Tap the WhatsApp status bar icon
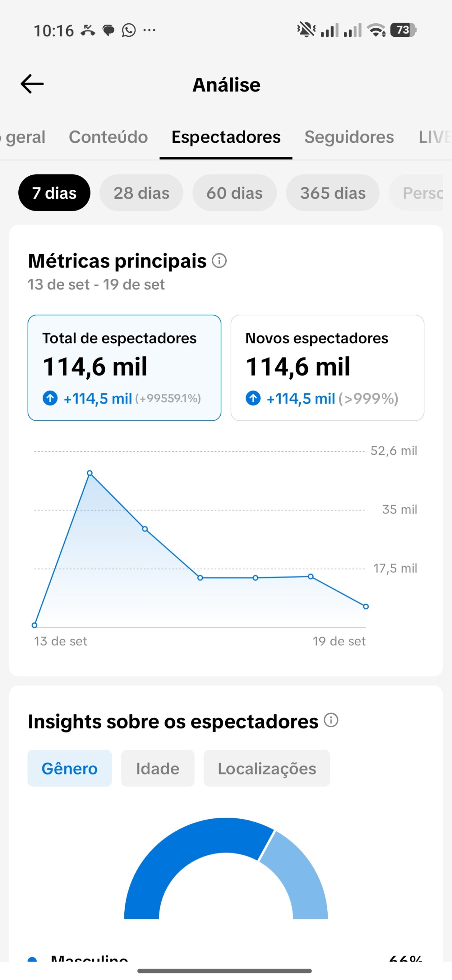The width and height of the screenshot is (452, 980). pyautogui.click(x=129, y=30)
